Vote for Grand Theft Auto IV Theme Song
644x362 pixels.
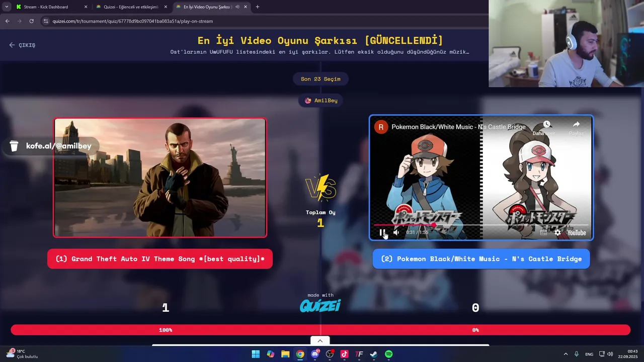(x=160, y=259)
